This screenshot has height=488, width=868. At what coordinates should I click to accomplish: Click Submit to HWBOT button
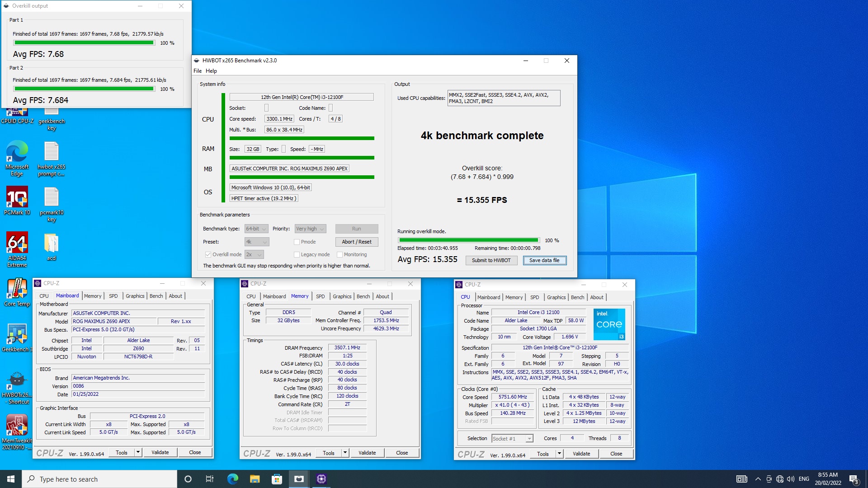(491, 260)
